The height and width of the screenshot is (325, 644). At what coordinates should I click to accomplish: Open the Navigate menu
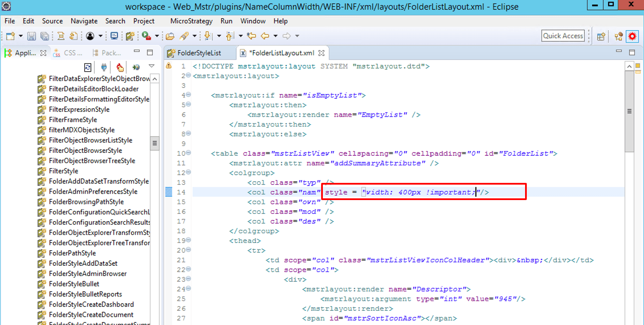[x=84, y=21]
